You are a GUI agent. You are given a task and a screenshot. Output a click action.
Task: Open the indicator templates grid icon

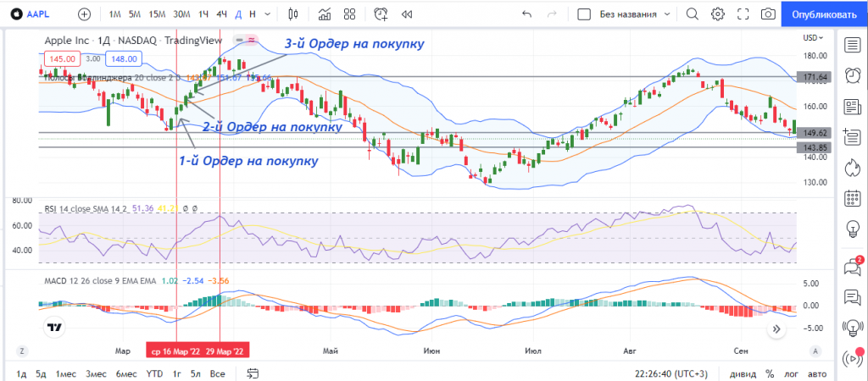[349, 14]
